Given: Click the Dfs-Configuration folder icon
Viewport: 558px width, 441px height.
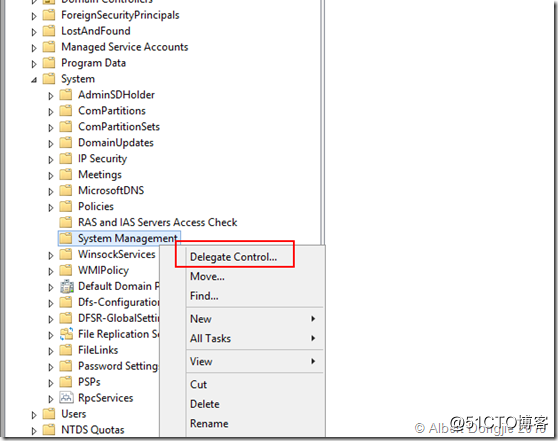Looking at the screenshot, I should click(65, 302).
